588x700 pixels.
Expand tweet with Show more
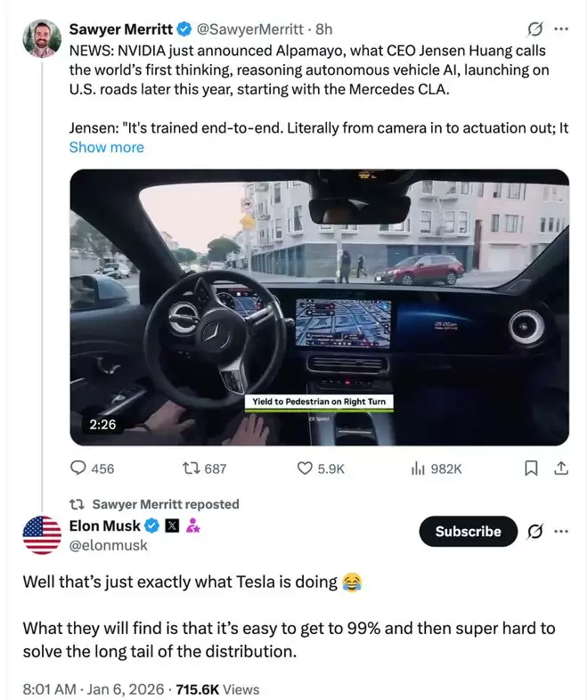pyautogui.click(x=106, y=147)
